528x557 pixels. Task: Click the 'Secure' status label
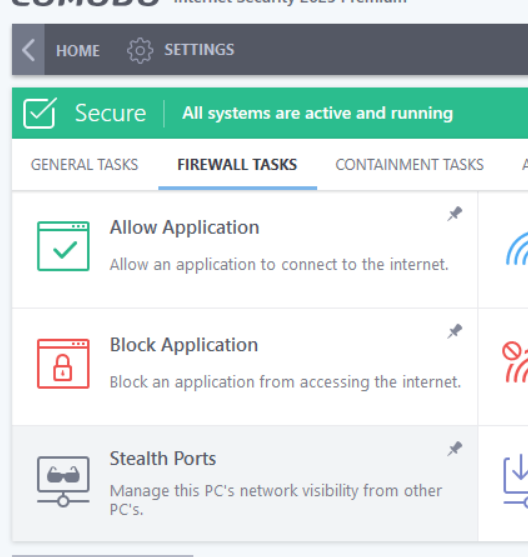(111, 113)
